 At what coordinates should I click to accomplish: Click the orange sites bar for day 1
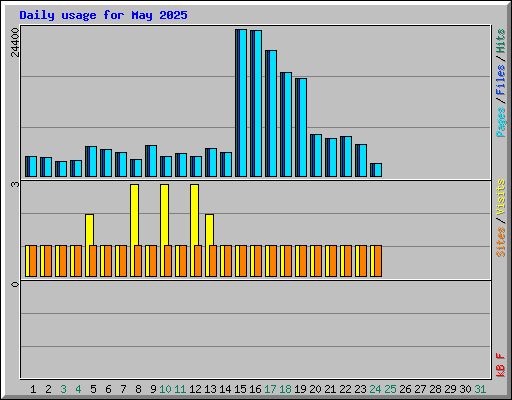[x=33, y=261]
